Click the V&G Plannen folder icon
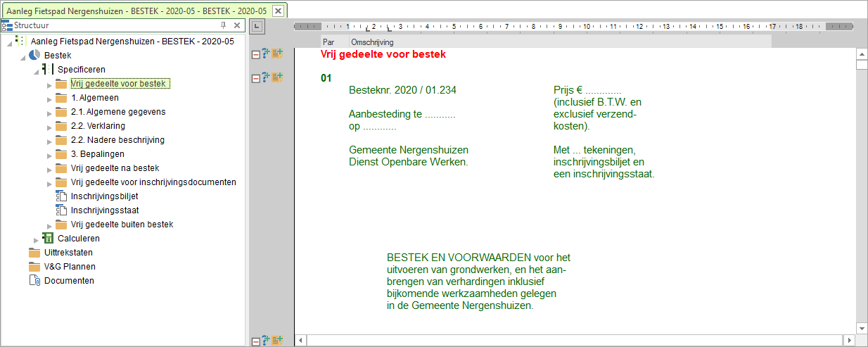The height and width of the screenshot is (347, 868). coord(34,267)
